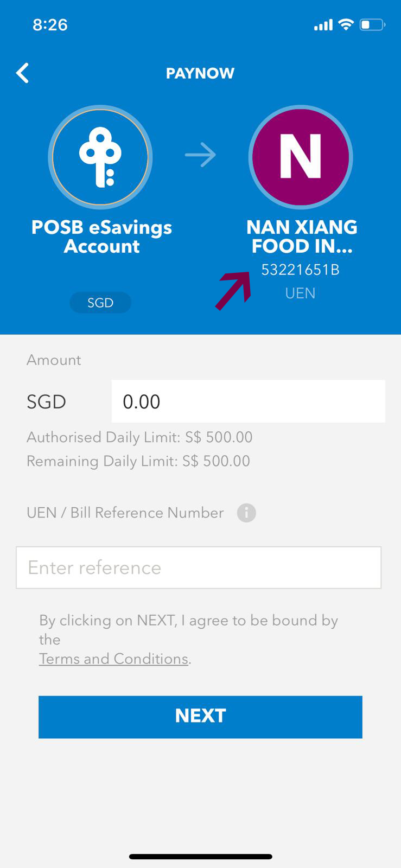The width and height of the screenshot is (401, 868).
Task: Tap the Remaining Daily Limit text
Action: coord(138,461)
